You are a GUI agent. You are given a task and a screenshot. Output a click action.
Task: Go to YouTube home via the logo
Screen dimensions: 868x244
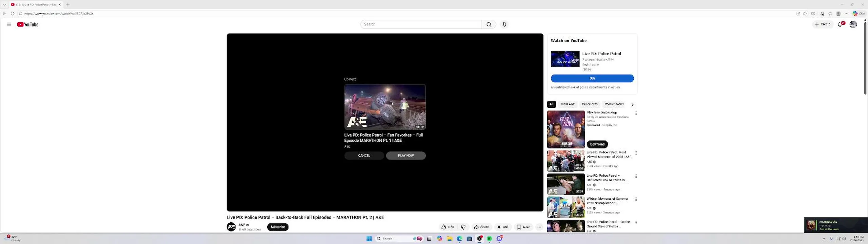(x=27, y=24)
